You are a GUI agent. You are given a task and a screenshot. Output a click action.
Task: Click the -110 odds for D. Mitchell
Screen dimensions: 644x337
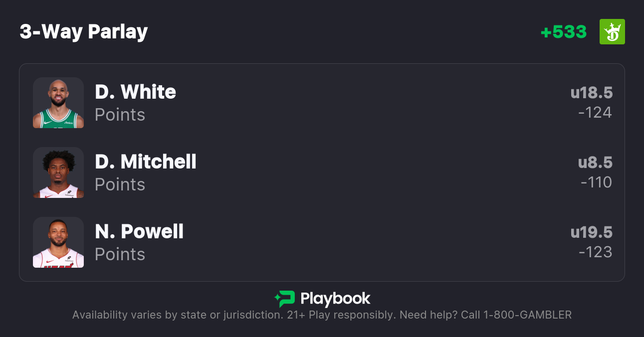tap(596, 182)
